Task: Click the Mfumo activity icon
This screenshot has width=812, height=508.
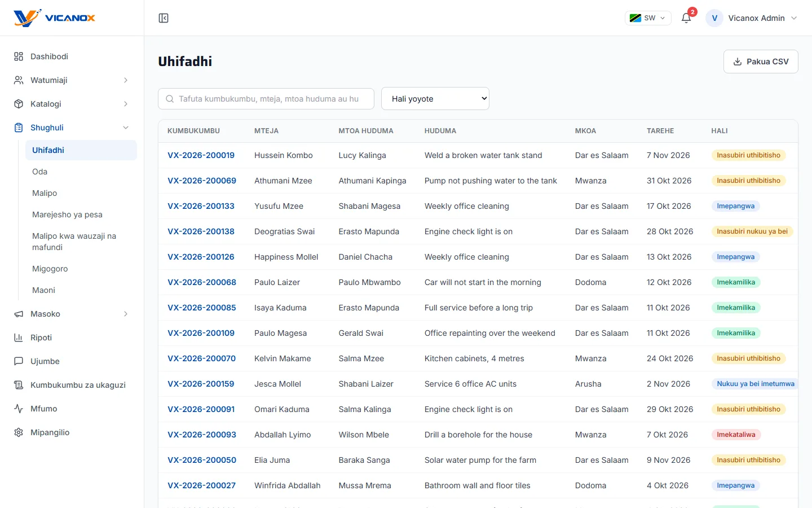Action: pos(19,409)
